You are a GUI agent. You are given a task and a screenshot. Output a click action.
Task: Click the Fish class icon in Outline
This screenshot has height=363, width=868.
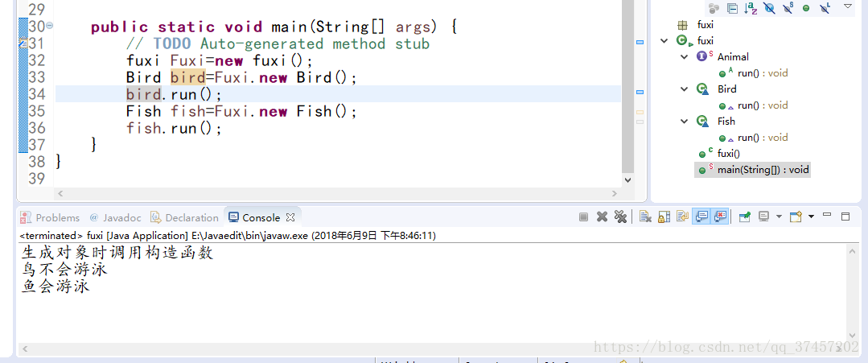pos(702,122)
